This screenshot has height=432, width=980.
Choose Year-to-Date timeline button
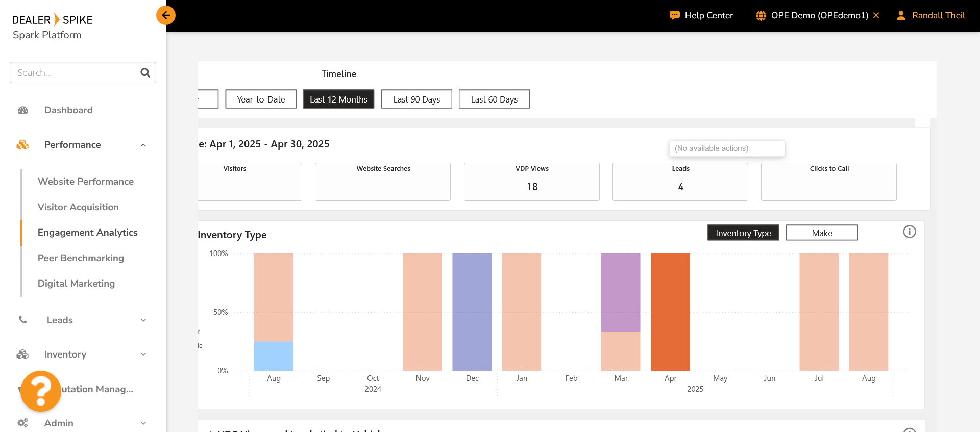260,99
